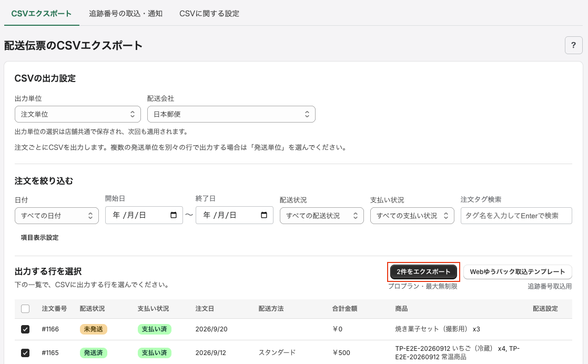Screen dimensions: 588x364
Task: Click 発送済 status badge
Action: (94, 353)
